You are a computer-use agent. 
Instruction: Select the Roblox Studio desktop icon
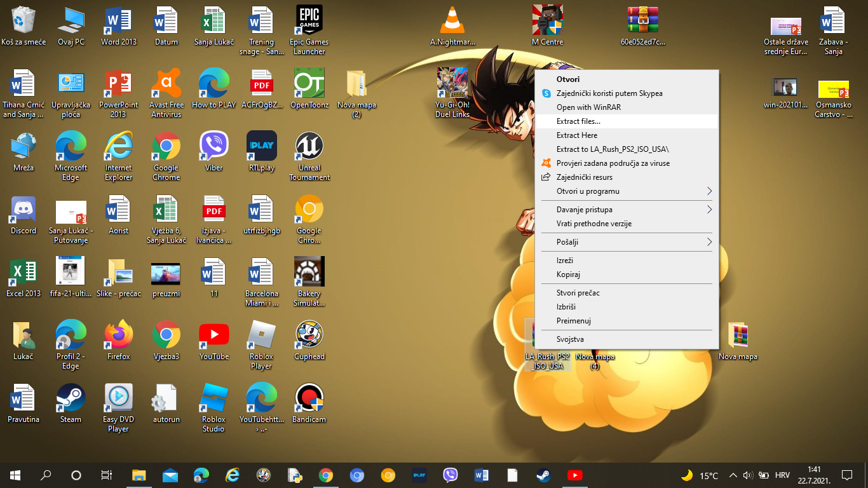pyautogui.click(x=214, y=408)
